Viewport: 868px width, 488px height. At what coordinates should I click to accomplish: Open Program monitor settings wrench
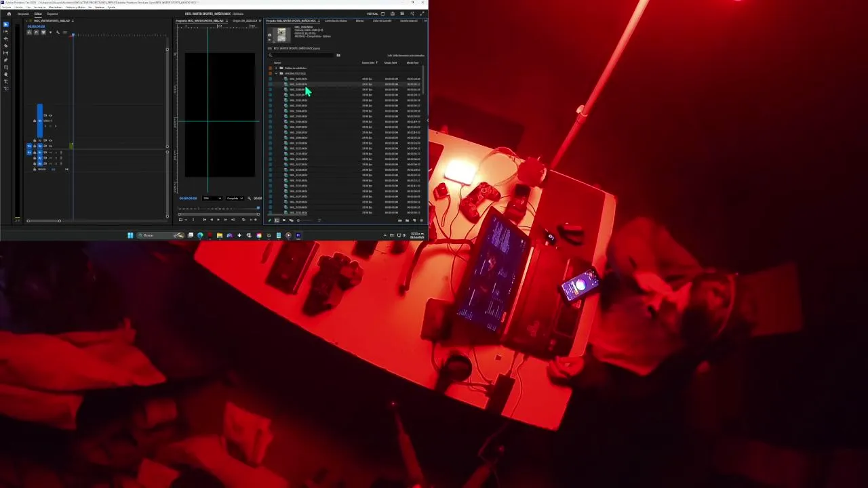249,199
